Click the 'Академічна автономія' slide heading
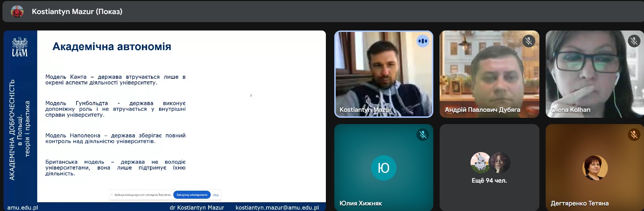 point(112,47)
